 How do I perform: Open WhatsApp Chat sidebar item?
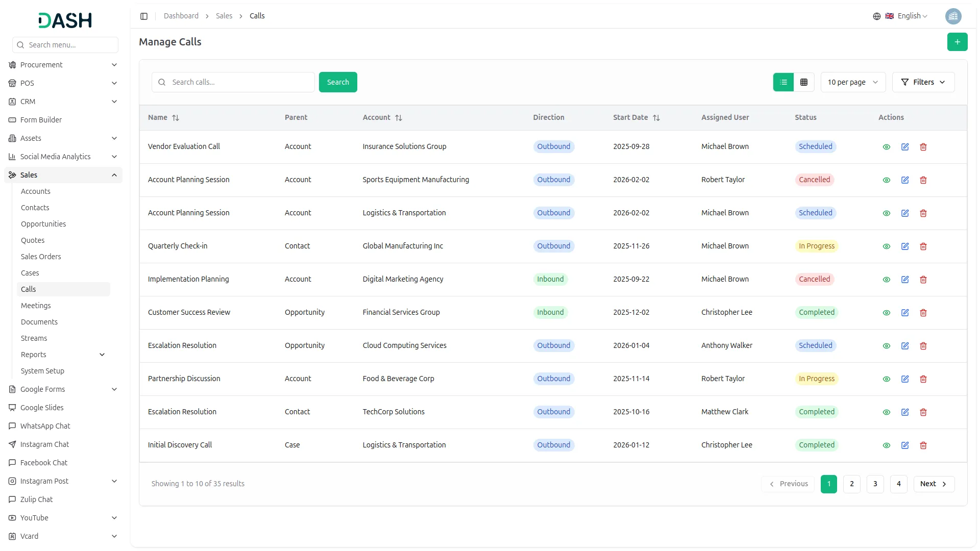click(x=63, y=426)
